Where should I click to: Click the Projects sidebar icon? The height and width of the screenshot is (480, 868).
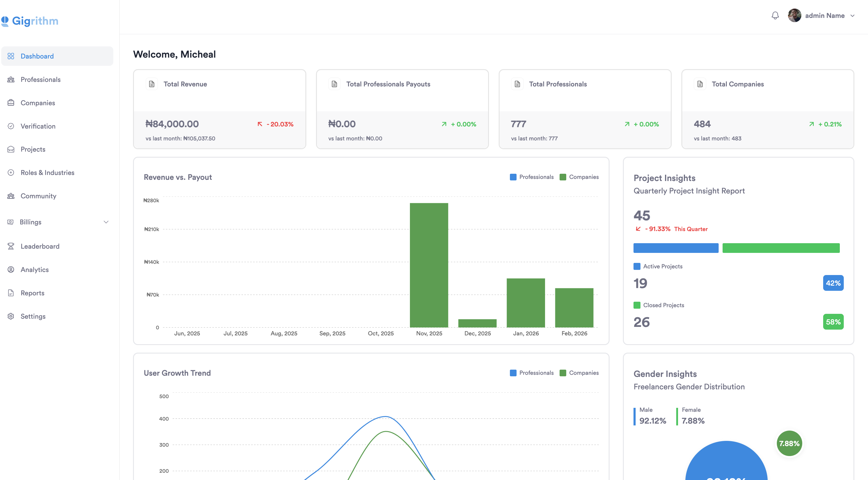click(11, 149)
